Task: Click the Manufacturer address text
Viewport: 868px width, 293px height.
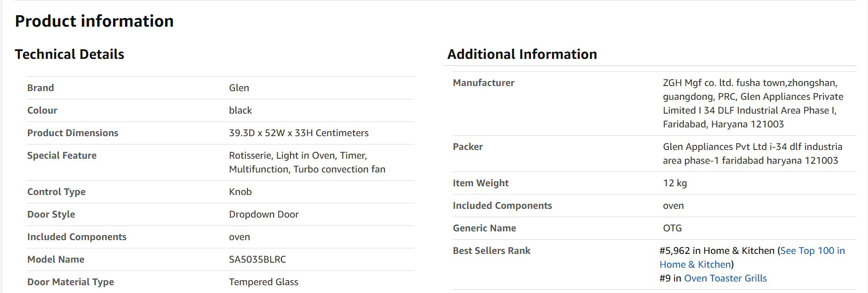Action: (x=753, y=103)
